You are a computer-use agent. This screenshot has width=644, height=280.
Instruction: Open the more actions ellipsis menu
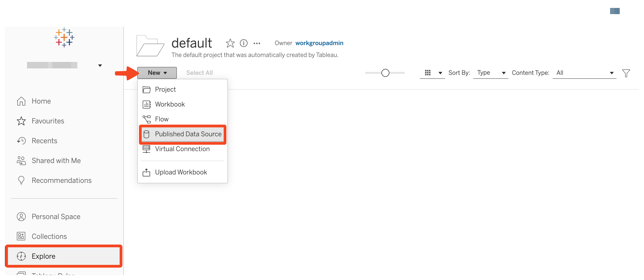click(x=257, y=44)
